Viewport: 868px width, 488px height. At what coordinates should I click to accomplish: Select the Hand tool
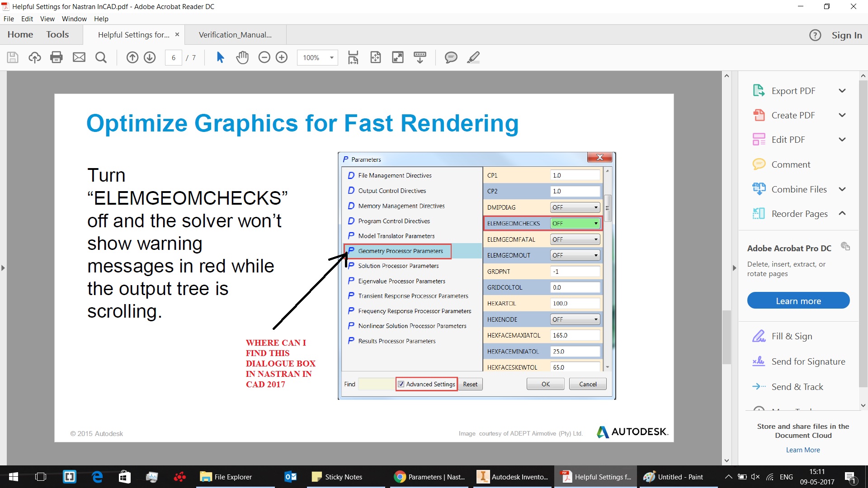[242, 57]
